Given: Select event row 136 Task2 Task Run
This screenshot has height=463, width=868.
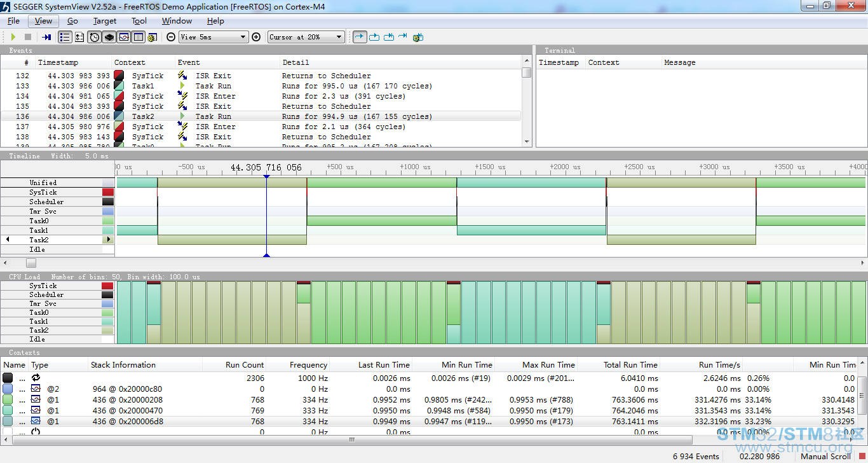Looking at the screenshot, I should click(261, 116).
